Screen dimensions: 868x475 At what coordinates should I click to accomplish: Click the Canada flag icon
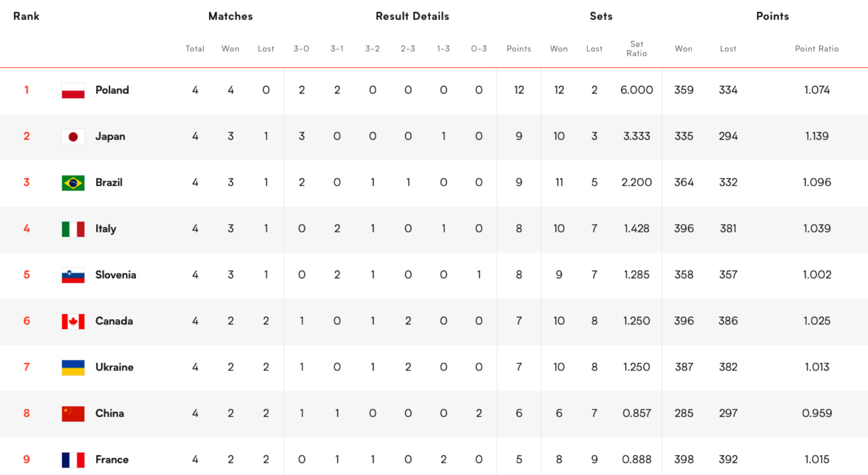coord(73,321)
